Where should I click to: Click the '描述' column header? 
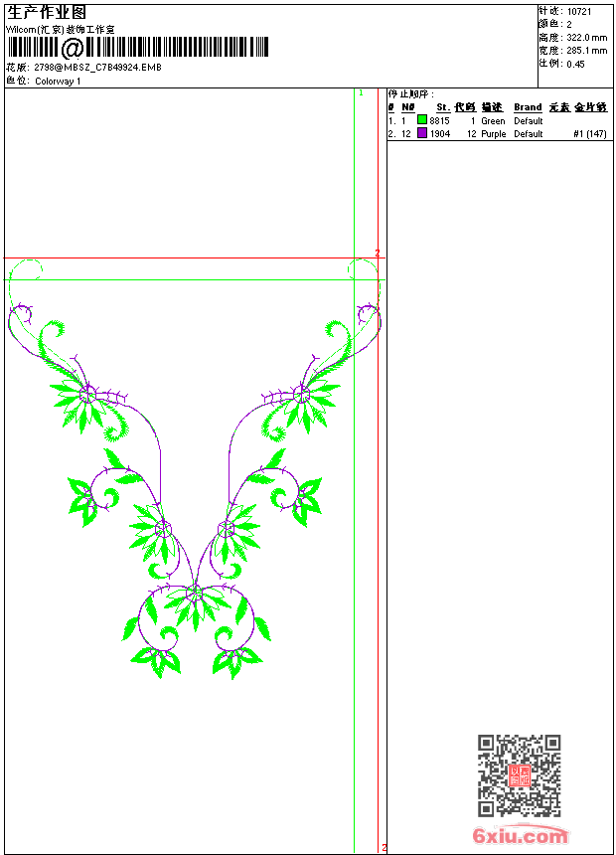point(492,107)
